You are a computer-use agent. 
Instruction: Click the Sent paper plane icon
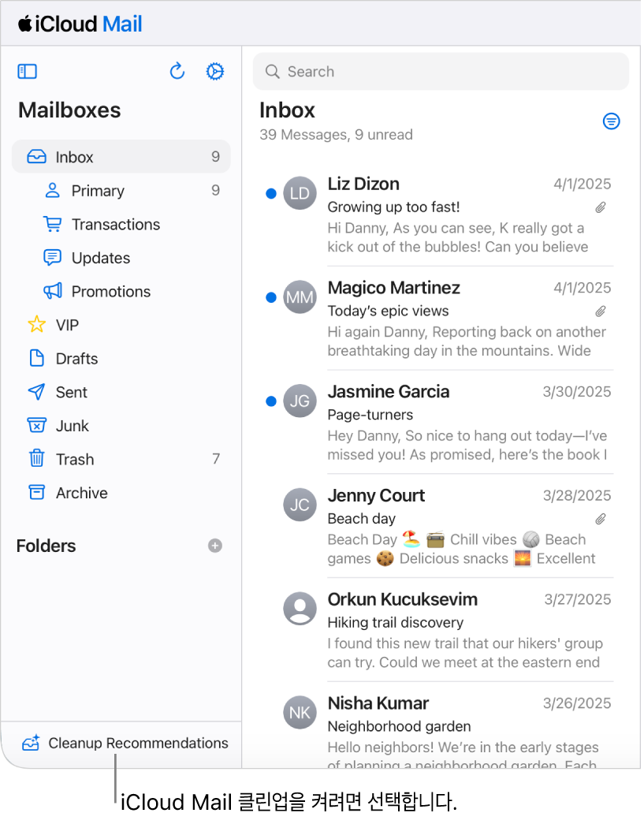(36, 392)
